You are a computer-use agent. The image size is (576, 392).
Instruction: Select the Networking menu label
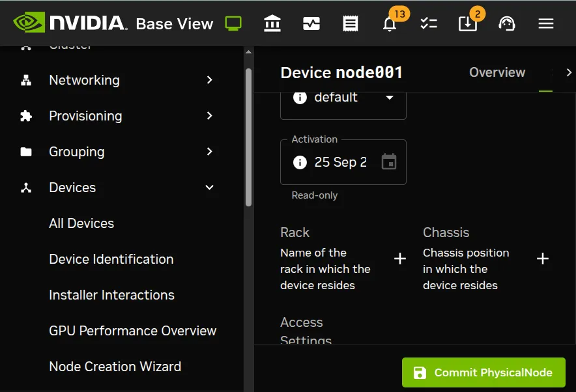[x=85, y=80]
